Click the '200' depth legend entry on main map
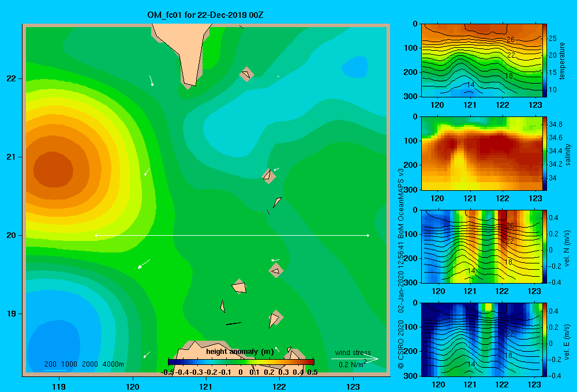This screenshot has width=577, height=392. tap(50, 364)
